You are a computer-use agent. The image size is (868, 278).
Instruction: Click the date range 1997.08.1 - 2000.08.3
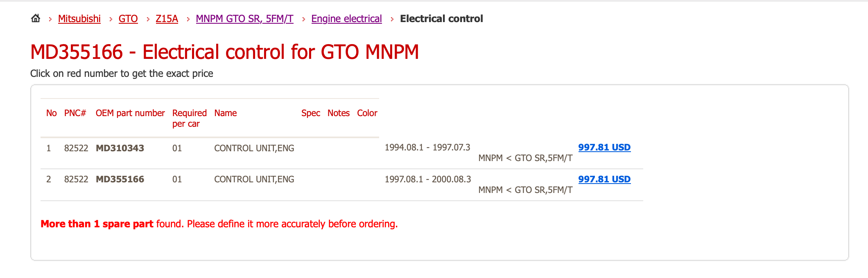pos(428,179)
